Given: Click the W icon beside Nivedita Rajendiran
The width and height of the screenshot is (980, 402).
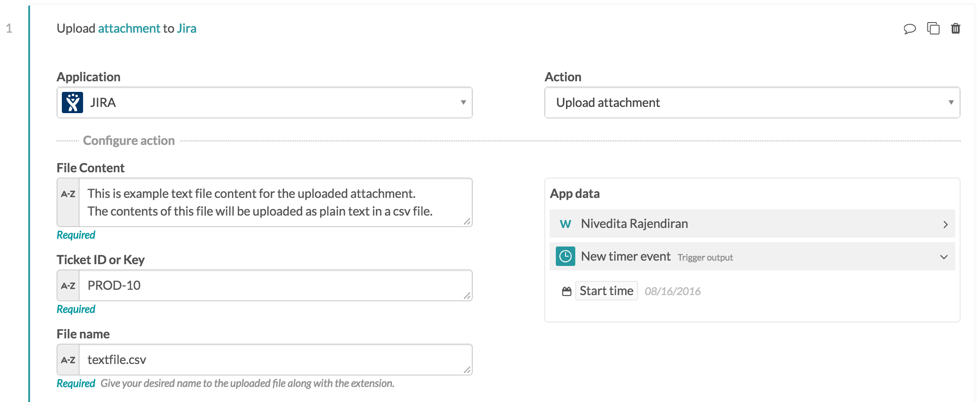Looking at the screenshot, I should click(565, 224).
